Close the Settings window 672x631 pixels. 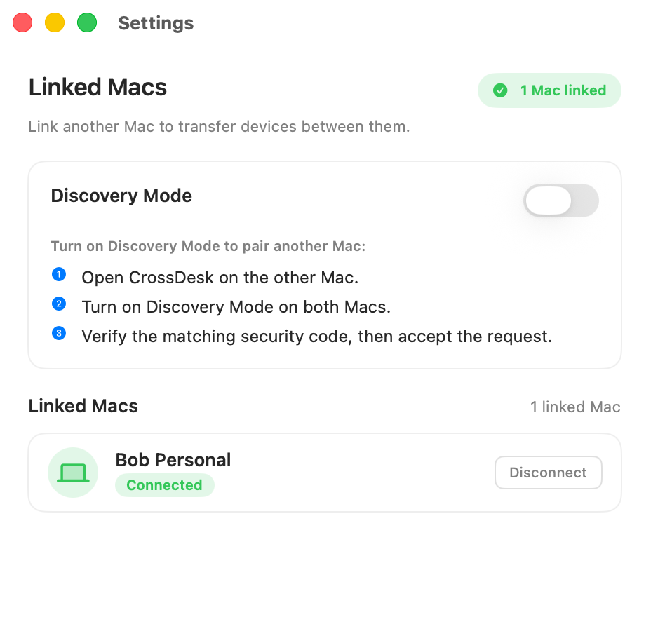click(x=22, y=22)
